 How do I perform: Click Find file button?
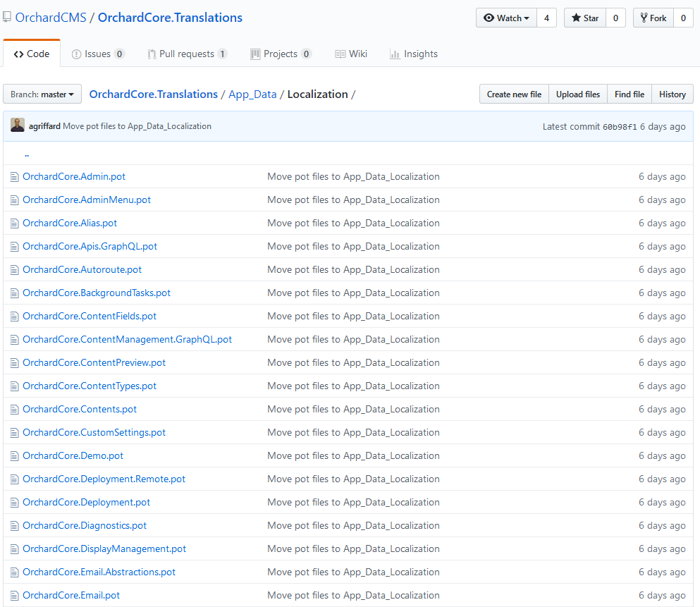(629, 94)
